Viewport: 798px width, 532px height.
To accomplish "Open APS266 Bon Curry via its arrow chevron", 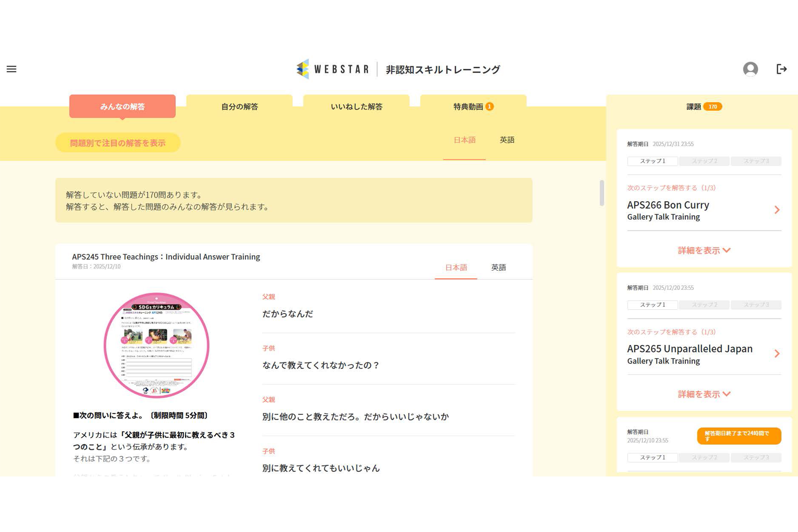I will point(778,210).
